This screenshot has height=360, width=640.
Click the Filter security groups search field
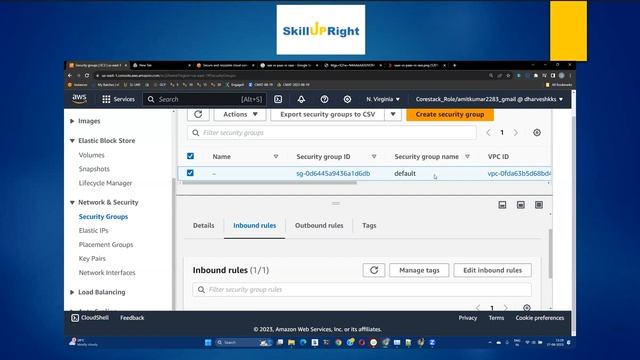pos(332,133)
